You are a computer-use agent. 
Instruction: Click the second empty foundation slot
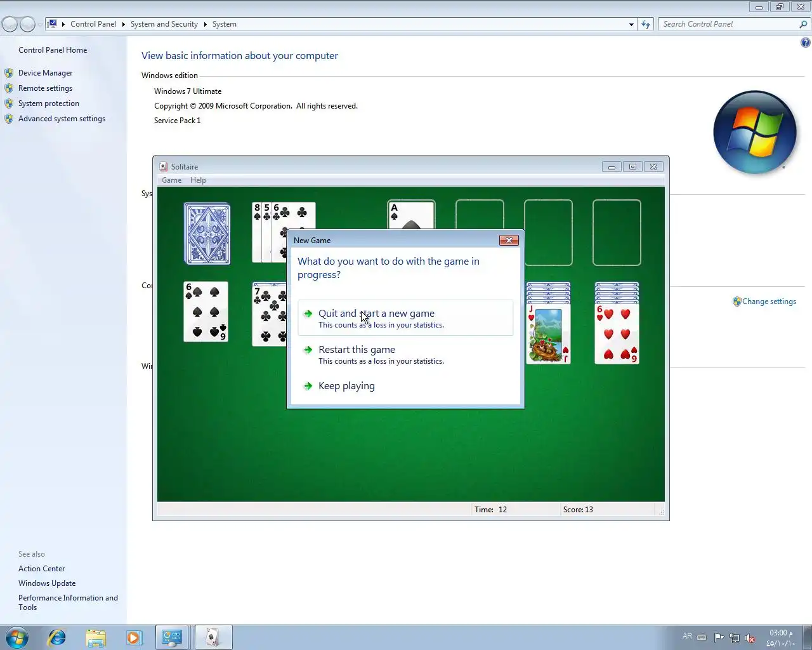point(480,215)
